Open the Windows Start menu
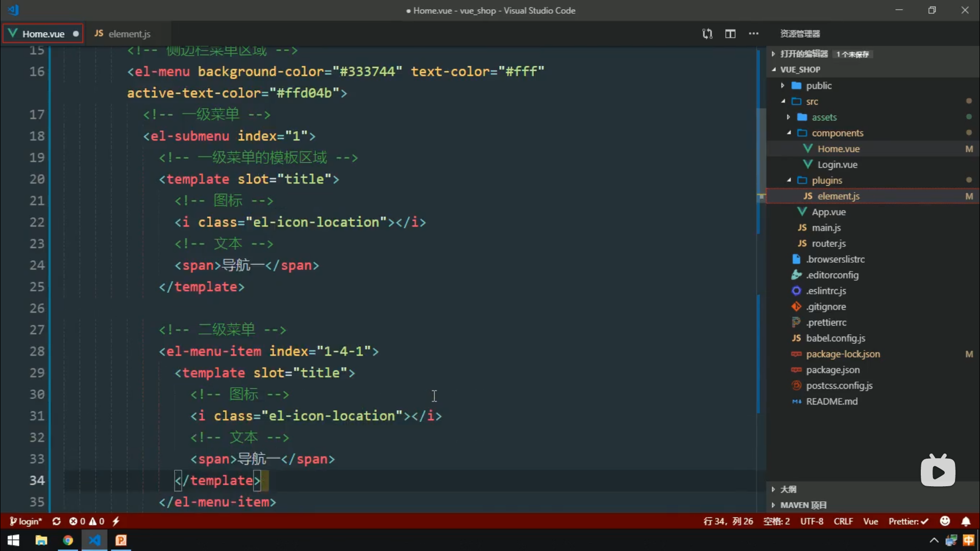Viewport: 980px width, 551px height. (13, 540)
